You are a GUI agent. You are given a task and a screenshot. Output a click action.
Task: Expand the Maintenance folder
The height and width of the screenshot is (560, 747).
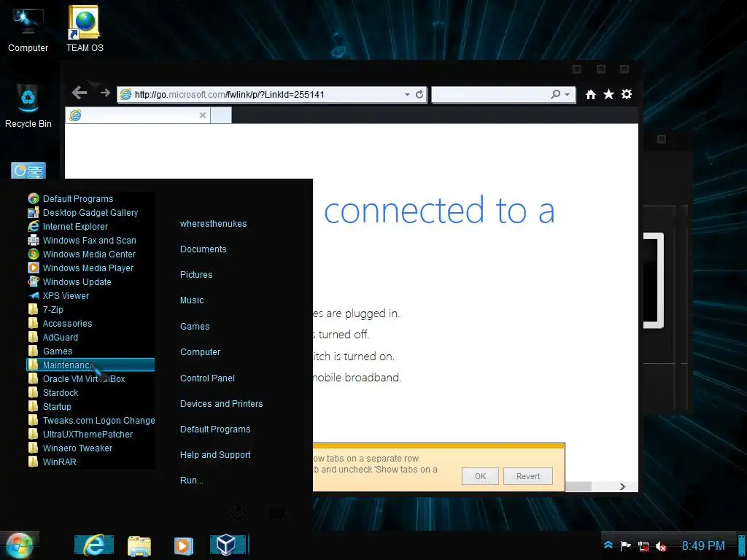pyautogui.click(x=90, y=365)
